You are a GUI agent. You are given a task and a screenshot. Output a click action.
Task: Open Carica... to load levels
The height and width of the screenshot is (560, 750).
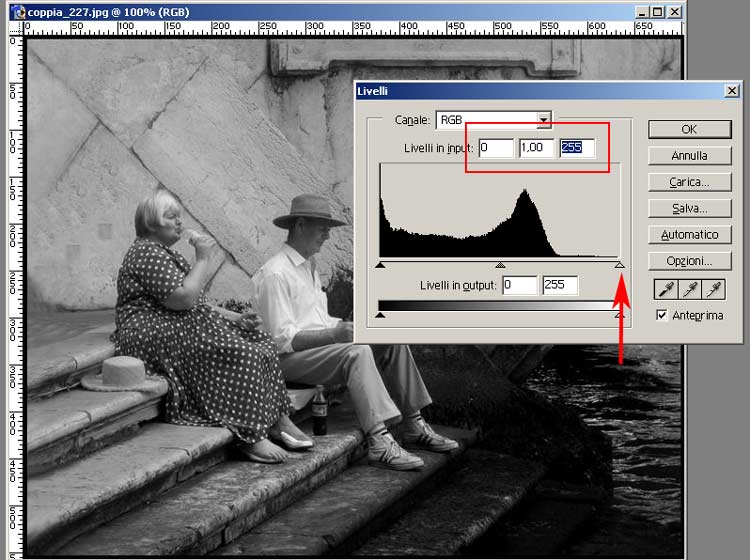click(689, 182)
